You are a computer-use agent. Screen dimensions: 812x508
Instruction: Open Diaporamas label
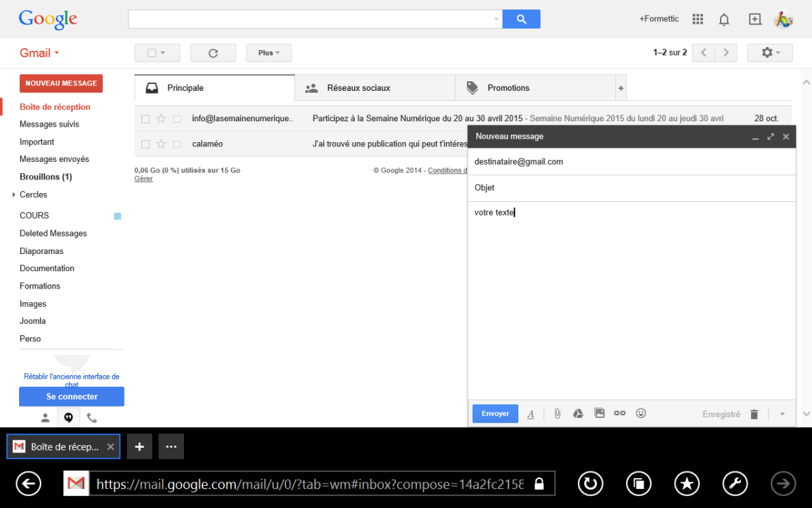pyautogui.click(x=41, y=251)
